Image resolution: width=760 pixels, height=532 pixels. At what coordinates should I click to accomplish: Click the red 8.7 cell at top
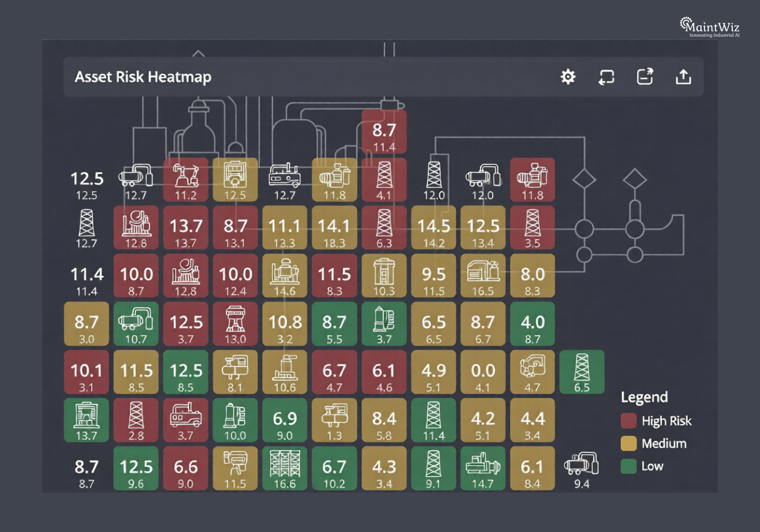tap(384, 132)
